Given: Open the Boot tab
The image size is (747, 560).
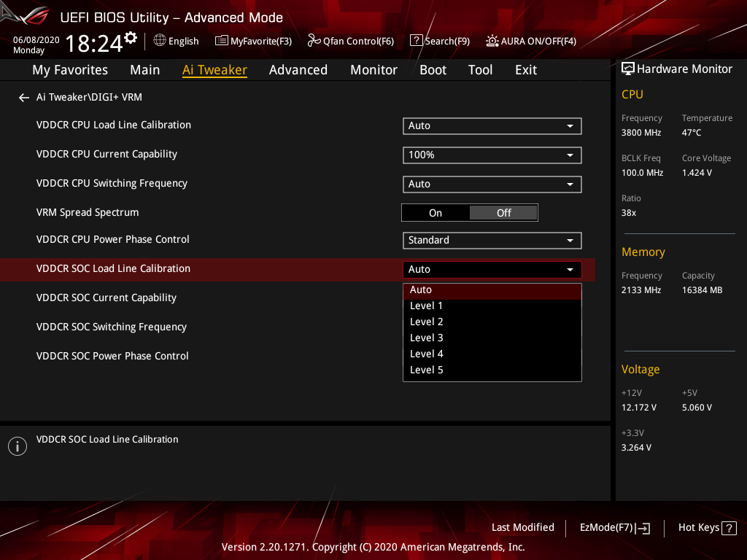Looking at the screenshot, I should (433, 70).
